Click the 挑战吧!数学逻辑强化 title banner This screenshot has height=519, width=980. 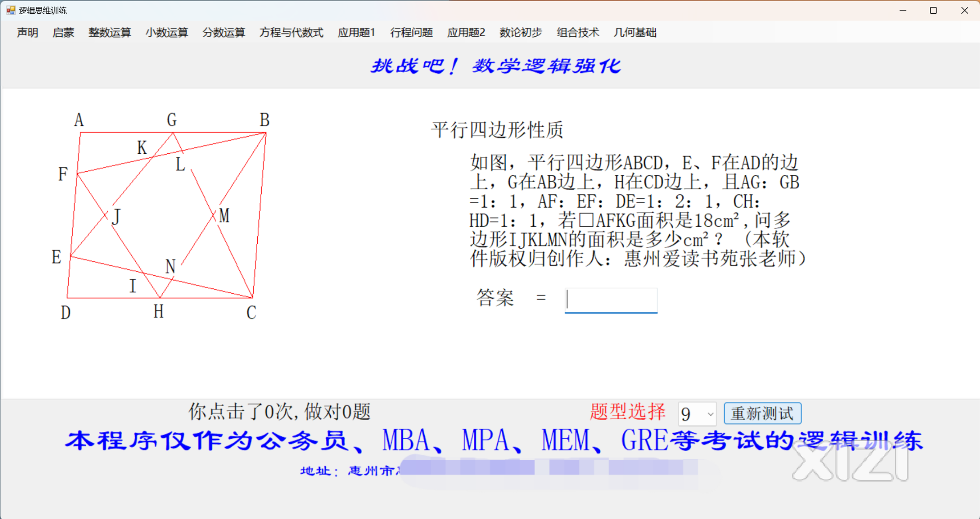click(495, 66)
